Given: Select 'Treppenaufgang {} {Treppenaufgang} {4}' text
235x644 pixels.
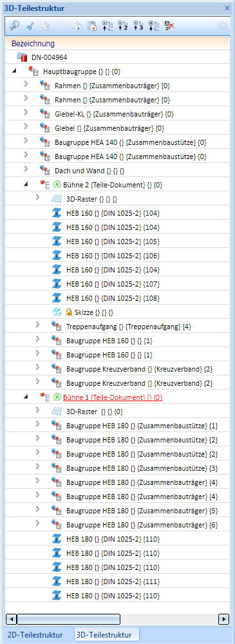Looking at the screenshot, I should 129,327.
